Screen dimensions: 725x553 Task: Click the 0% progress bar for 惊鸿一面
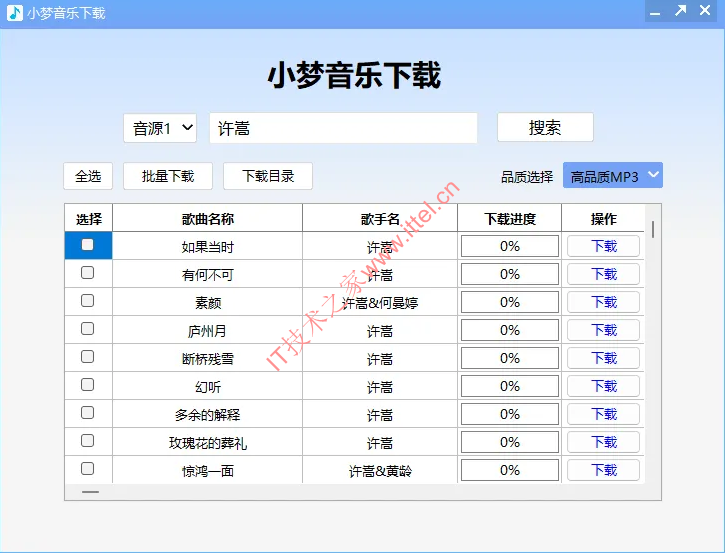pyautogui.click(x=510, y=470)
